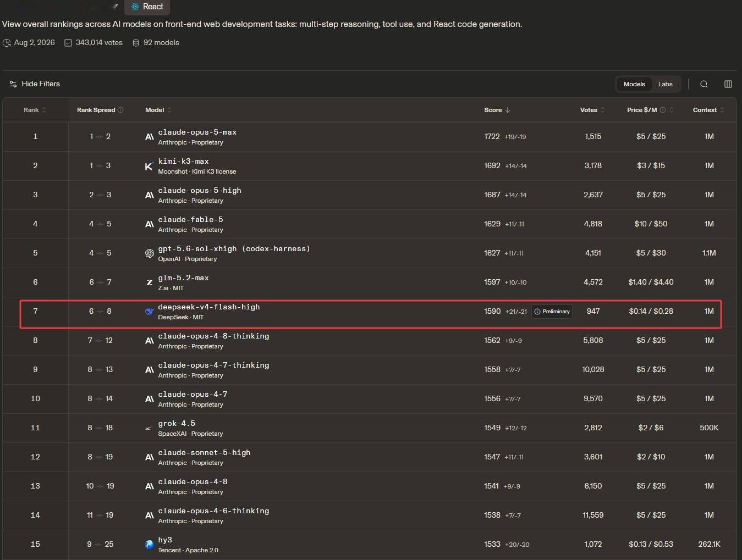Sort by the Model column header
742x560 pixels.
click(158, 110)
